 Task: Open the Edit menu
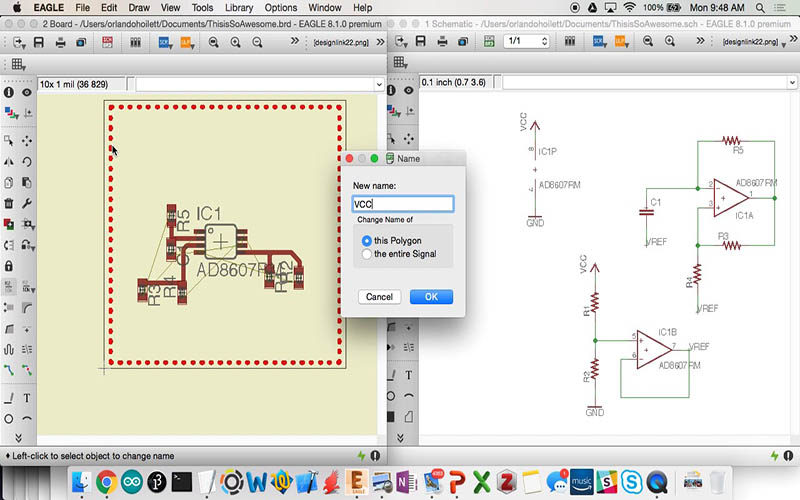point(109,8)
